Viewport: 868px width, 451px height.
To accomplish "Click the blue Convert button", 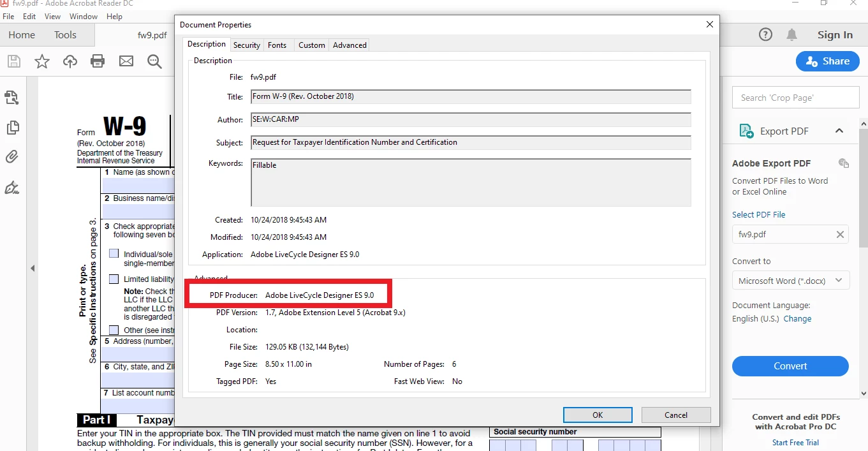I will [x=790, y=366].
